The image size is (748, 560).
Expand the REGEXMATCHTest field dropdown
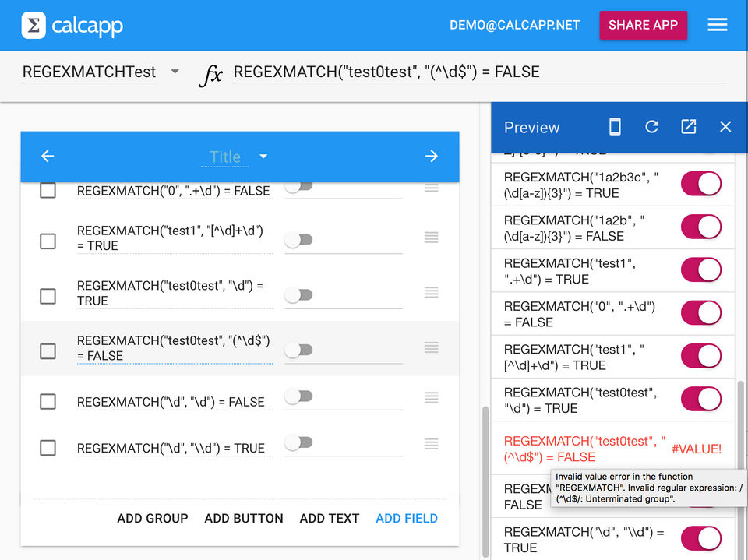175,72
